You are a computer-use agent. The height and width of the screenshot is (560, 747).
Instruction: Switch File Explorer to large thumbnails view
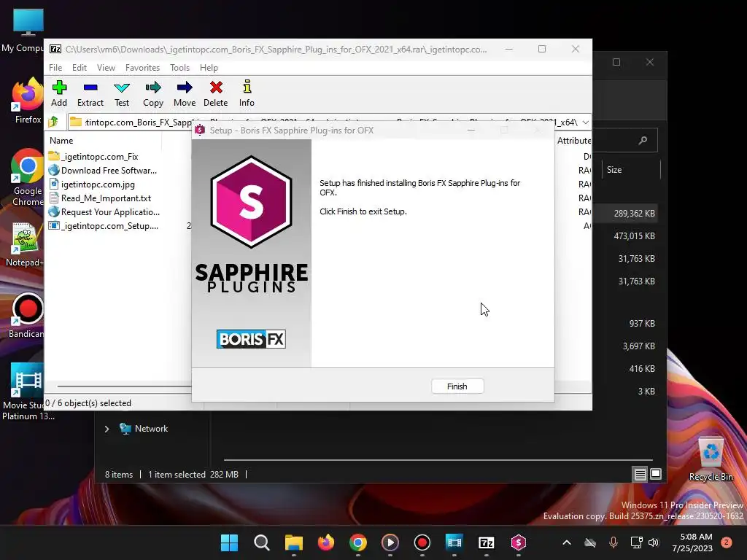point(656,474)
